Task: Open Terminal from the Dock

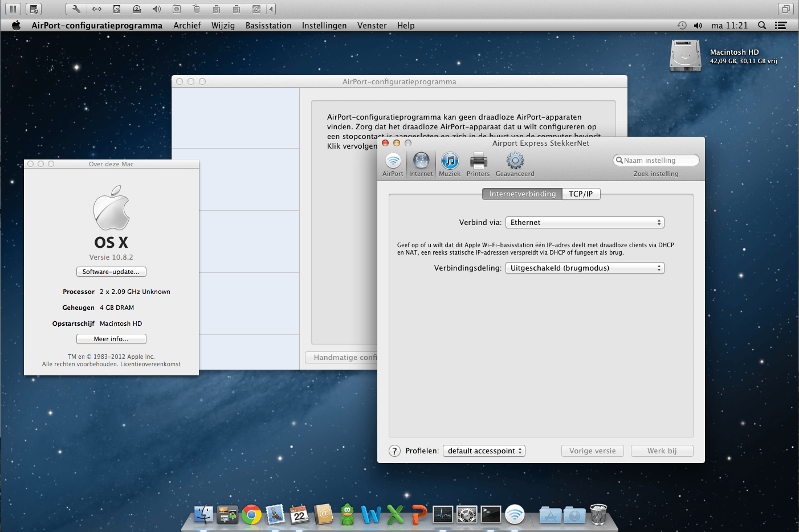Action: 490,514
